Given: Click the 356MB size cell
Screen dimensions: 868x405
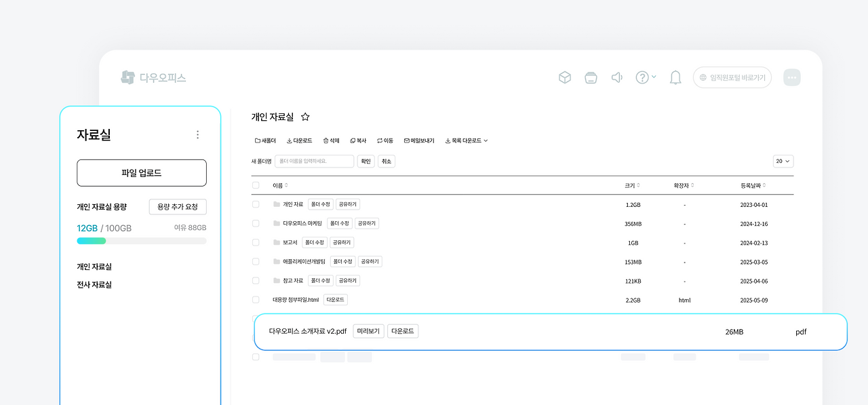Looking at the screenshot, I should click(633, 224).
